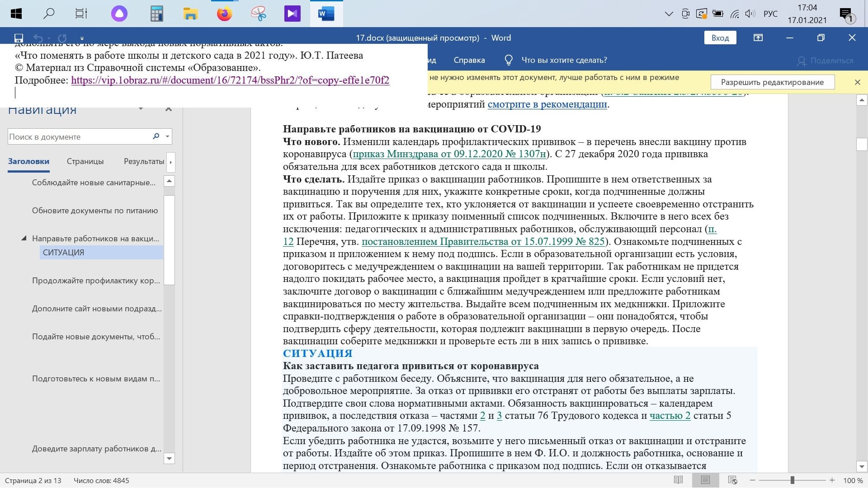Open the частью 2 link

670,416
